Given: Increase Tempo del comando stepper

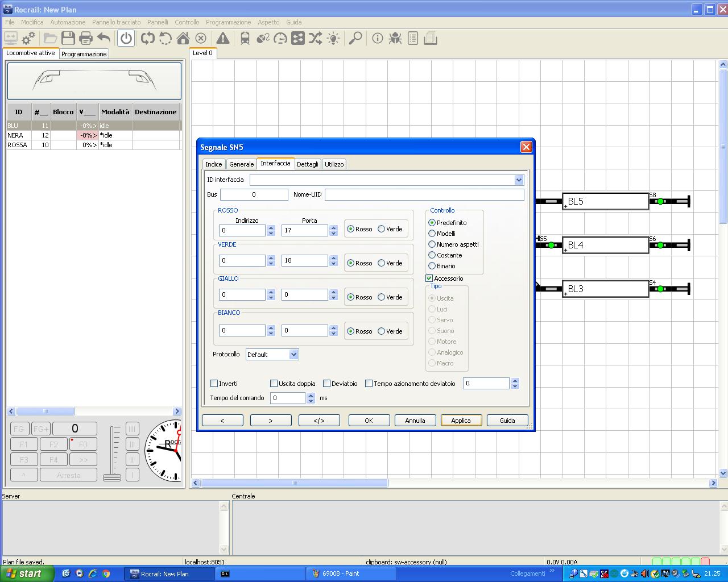Looking at the screenshot, I should (311, 395).
